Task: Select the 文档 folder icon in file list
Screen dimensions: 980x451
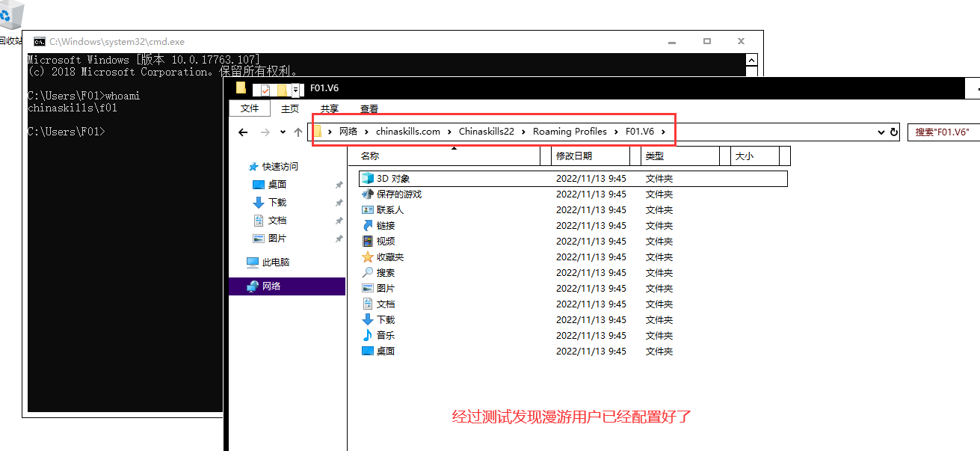Action: [x=367, y=304]
